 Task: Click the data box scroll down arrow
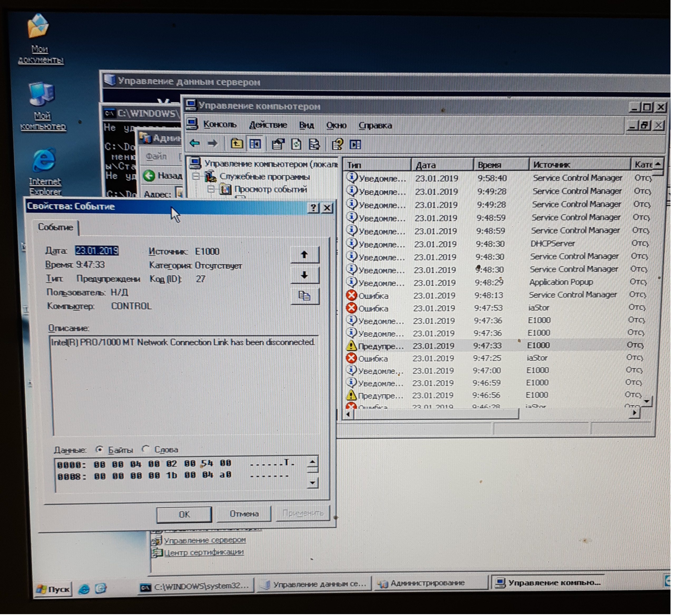tap(312, 483)
